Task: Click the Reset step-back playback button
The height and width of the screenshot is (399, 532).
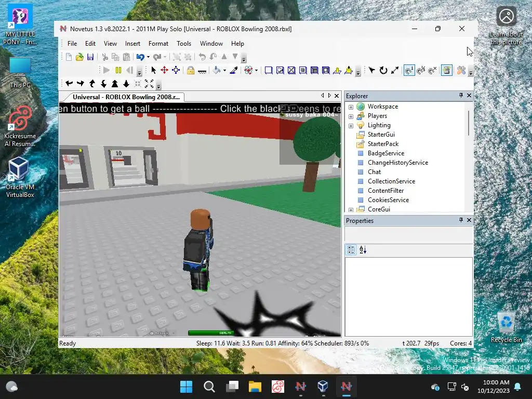Action: pyautogui.click(x=129, y=70)
